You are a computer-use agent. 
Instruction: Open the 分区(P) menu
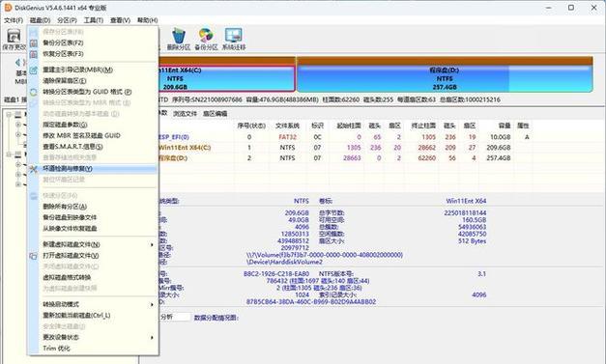point(68,20)
